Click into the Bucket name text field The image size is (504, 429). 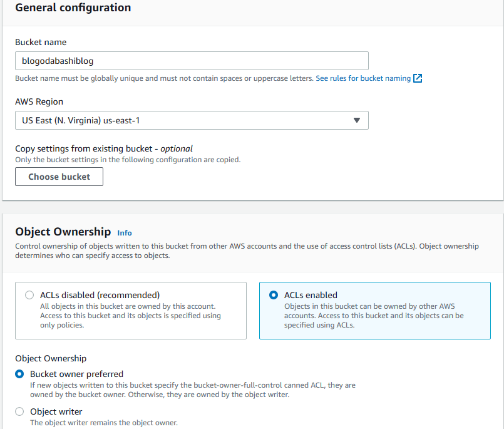click(191, 61)
